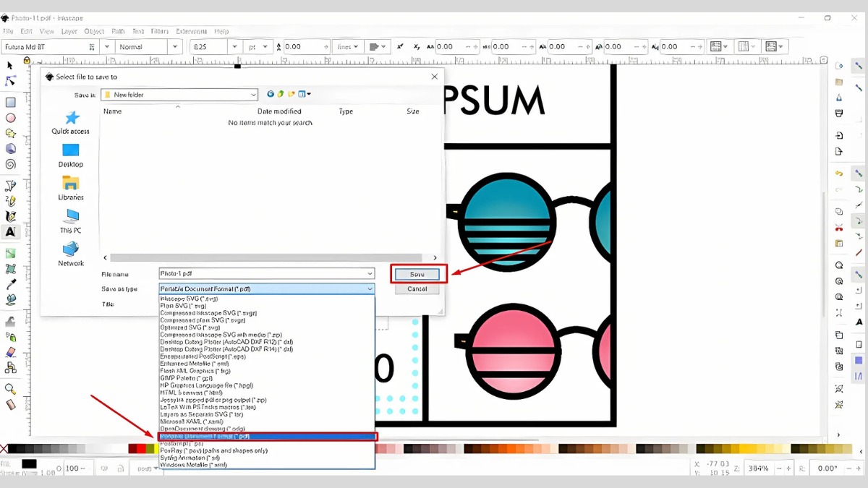The image size is (868, 488).
Task: Select the Gradient tool
Action: point(11,254)
